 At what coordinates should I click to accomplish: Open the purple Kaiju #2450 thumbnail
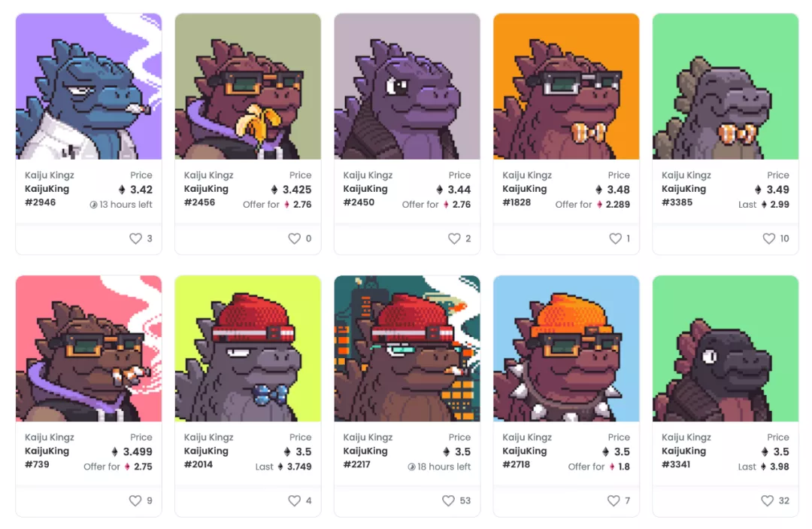407,87
